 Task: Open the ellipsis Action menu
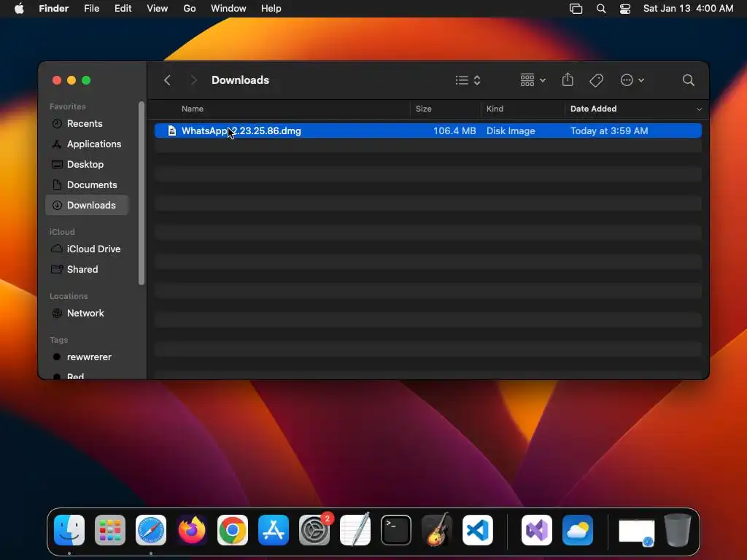(632, 80)
